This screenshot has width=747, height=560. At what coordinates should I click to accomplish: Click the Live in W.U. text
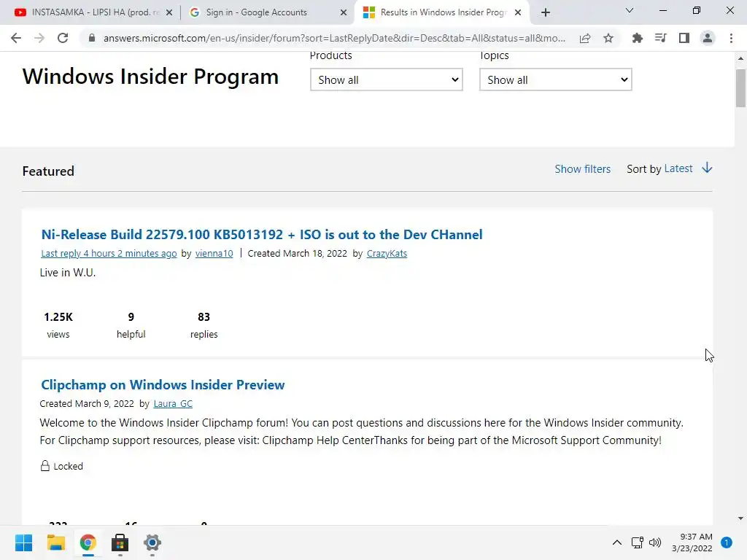pos(68,273)
